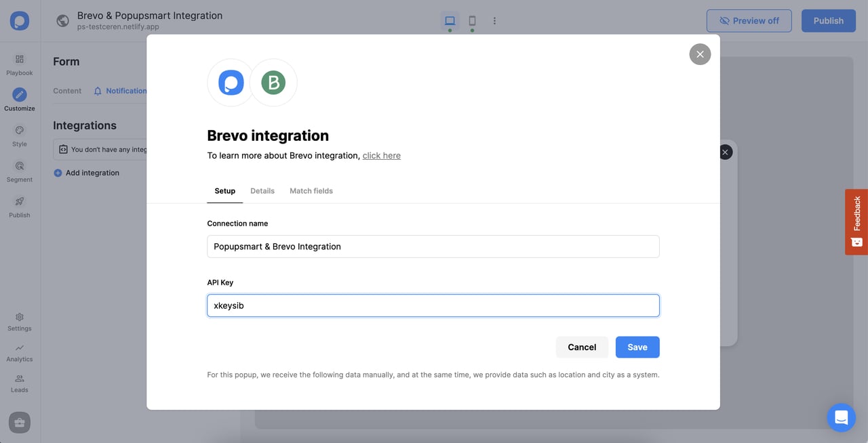Screen dimensions: 868x443
Task: Select the Popupsmart logo icon
Action: (x=19, y=20)
